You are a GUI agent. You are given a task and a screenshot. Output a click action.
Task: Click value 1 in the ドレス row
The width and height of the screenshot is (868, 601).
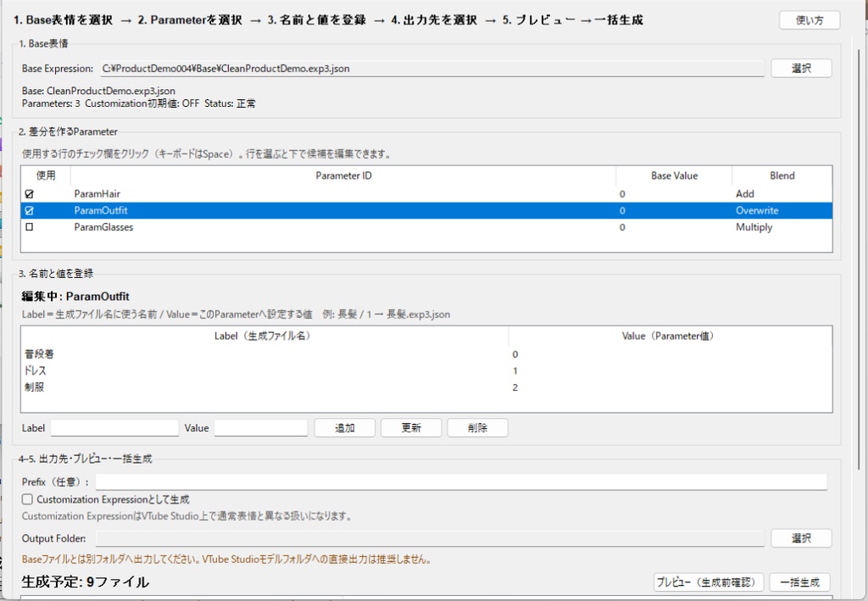[515, 370]
